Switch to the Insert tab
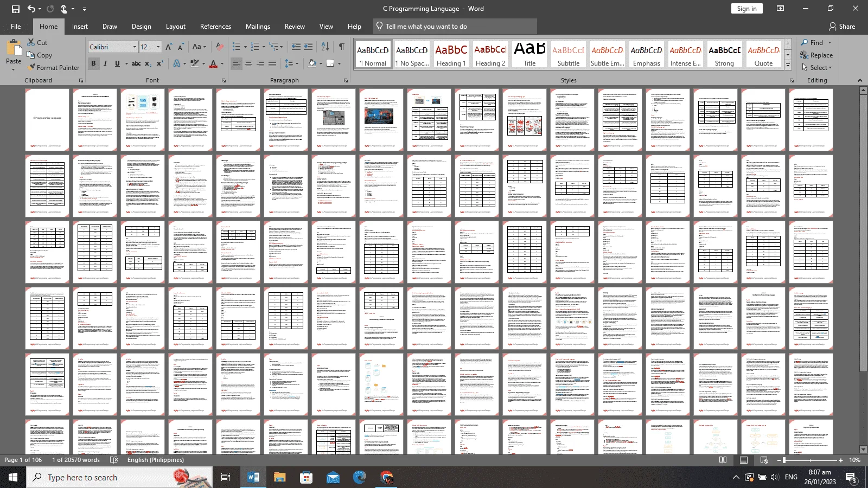This screenshot has height=488, width=868. 80,26
